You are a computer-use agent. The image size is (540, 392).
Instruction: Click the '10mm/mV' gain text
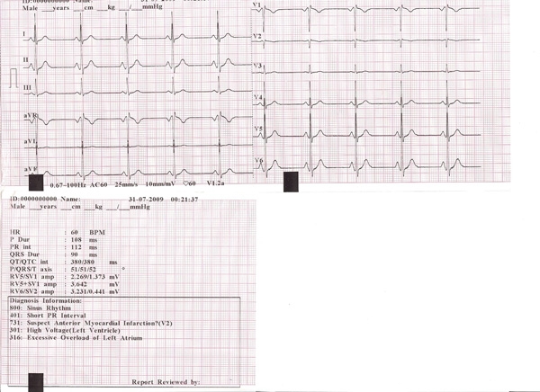coord(160,184)
